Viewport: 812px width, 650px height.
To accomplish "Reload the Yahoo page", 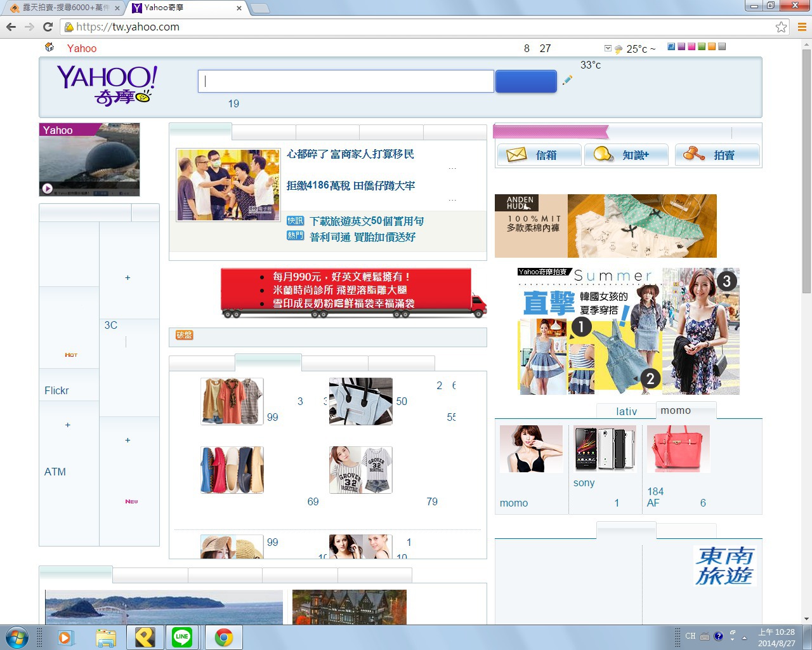I will [48, 27].
